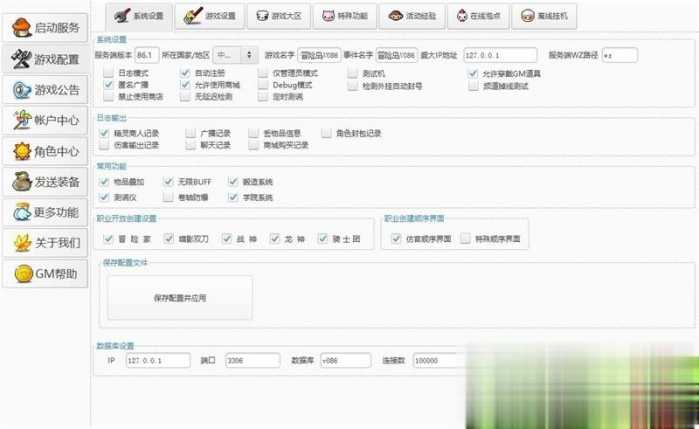Open the 所在国家/地区 dropdown
This screenshot has height=429, width=699.
pos(235,55)
